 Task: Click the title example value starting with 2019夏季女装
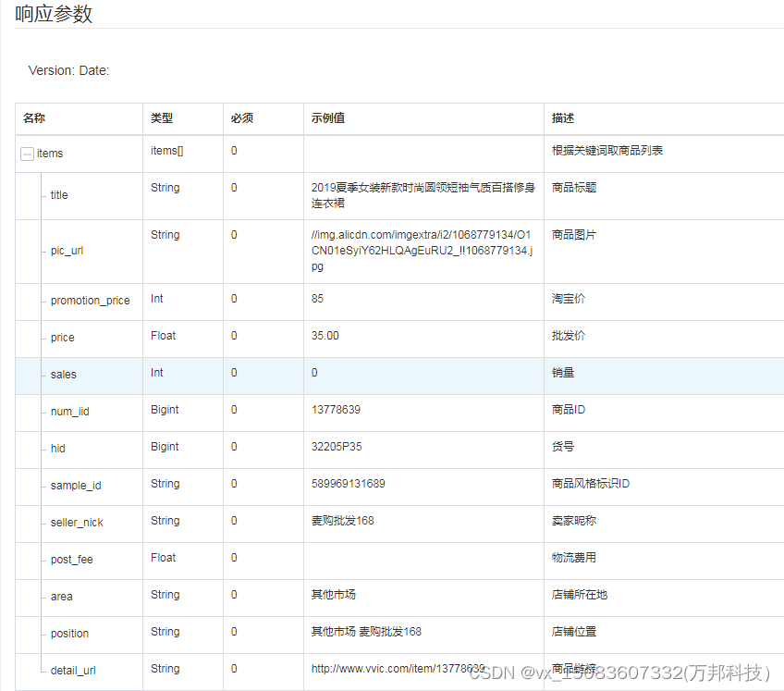pos(423,195)
